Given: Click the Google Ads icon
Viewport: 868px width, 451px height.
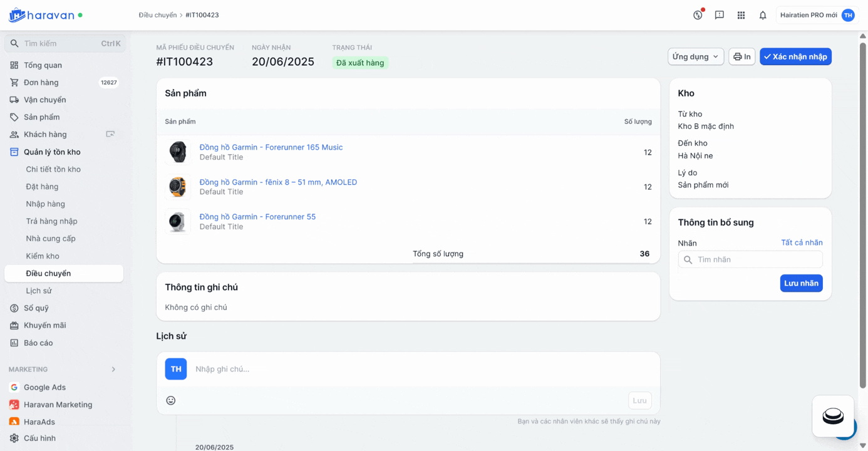Looking at the screenshot, I should click(x=14, y=387).
